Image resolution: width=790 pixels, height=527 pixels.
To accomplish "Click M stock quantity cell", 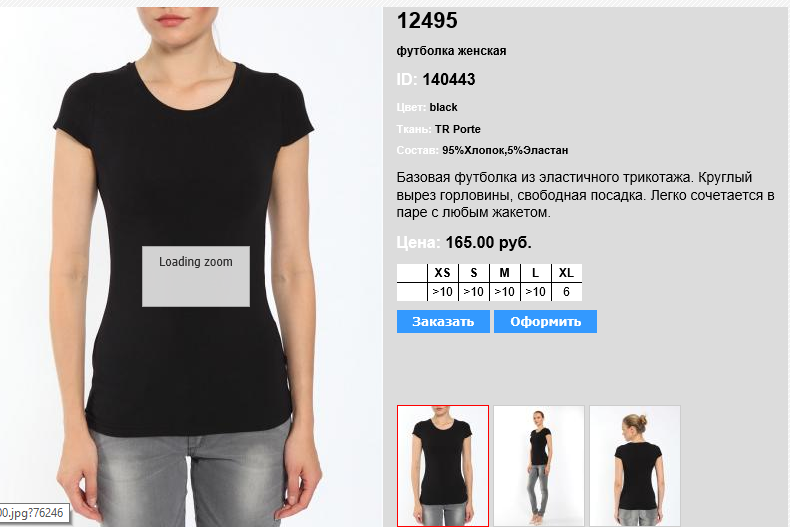I will point(504,292).
